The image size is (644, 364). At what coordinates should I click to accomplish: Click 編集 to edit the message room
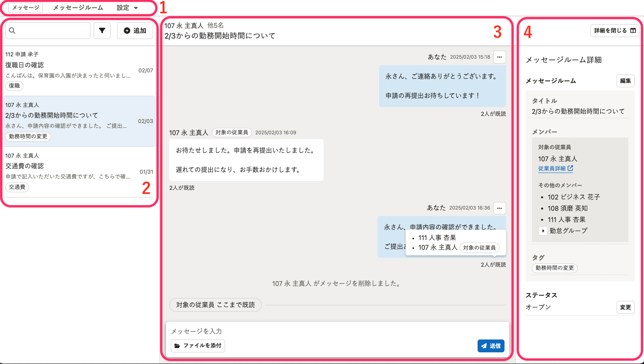(625, 81)
